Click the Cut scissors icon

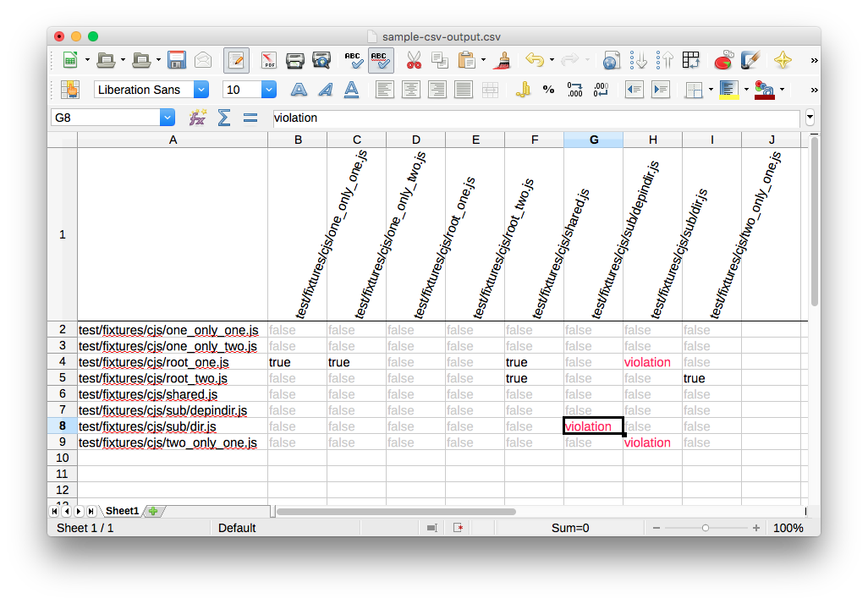pyautogui.click(x=414, y=60)
